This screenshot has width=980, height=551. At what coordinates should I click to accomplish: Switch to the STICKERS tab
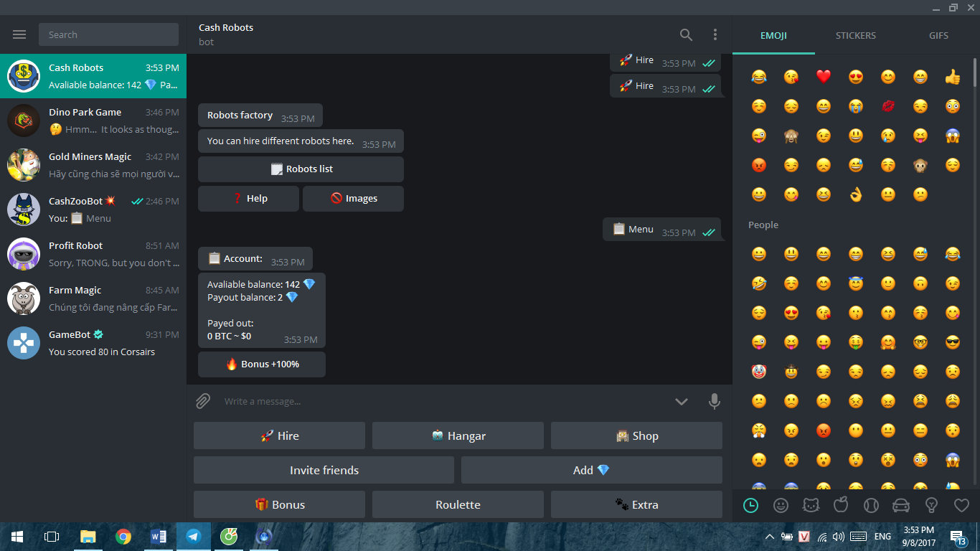(856, 35)
